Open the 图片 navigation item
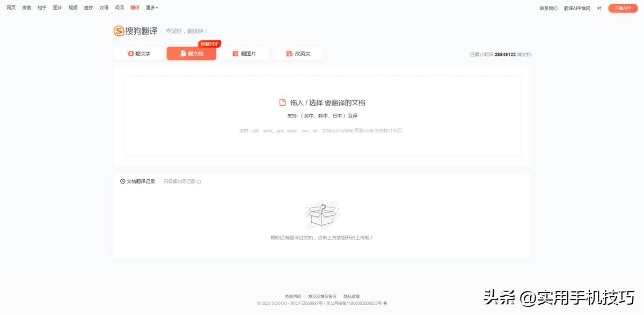 tap(57, 8)
